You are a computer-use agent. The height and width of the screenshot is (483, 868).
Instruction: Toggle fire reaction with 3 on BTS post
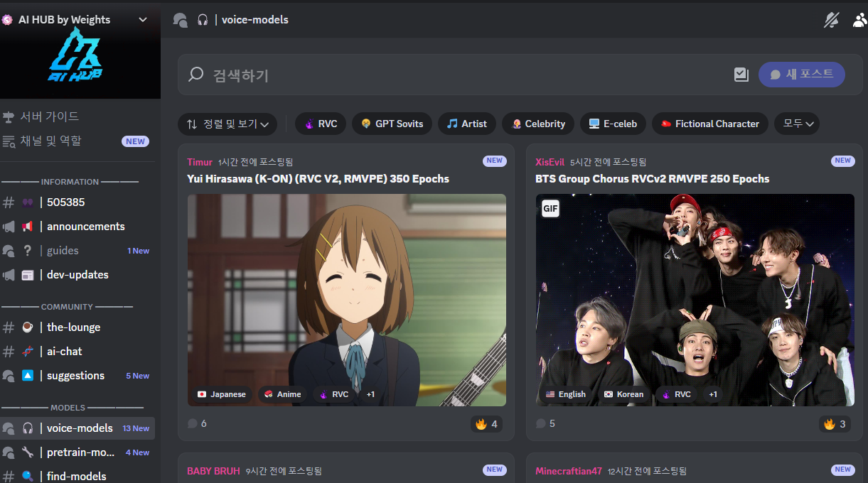(836, 424)
